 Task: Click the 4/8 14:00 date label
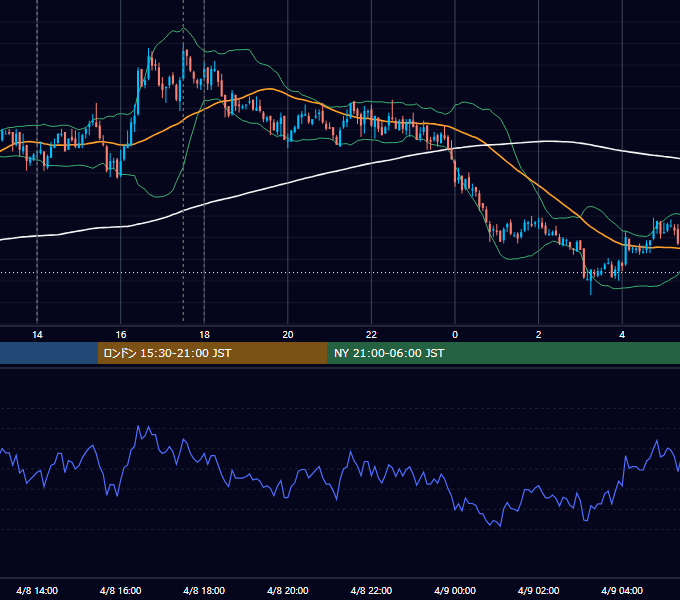click(37, 590)
